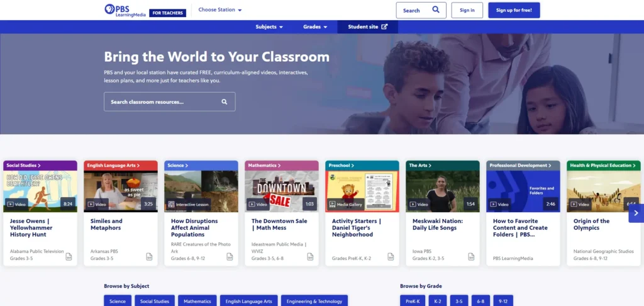Select the Mathematics browse subject button
Screen dimensions: 644x306
197,301
